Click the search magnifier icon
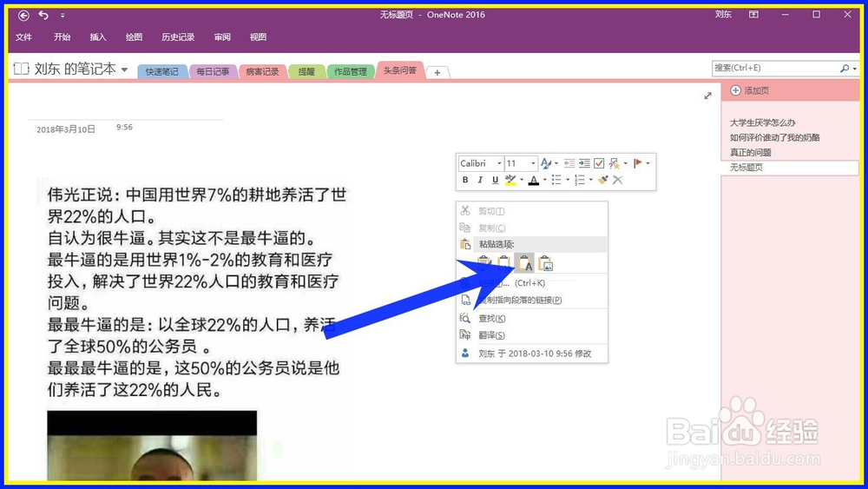The width and height of the screenshot is (868, 489). click(x=845, y=68)
